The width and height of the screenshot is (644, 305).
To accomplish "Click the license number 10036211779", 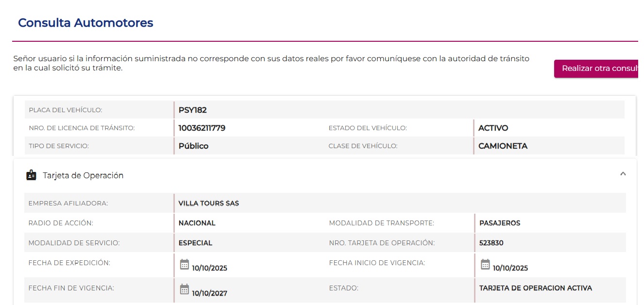I will [202, 128].
